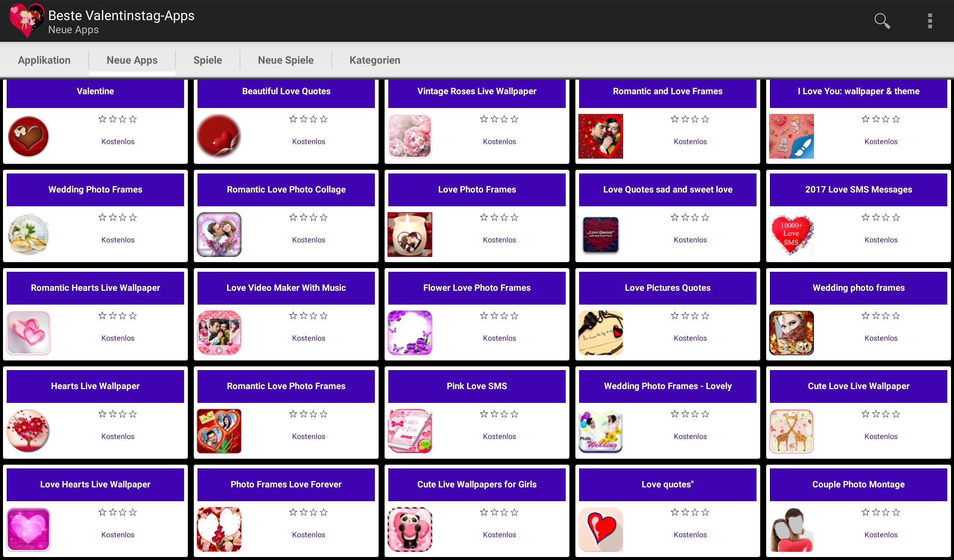
Task: Tap the Beste Valentinstag-Apps heart logo
Action: click(x=26, y=20)
